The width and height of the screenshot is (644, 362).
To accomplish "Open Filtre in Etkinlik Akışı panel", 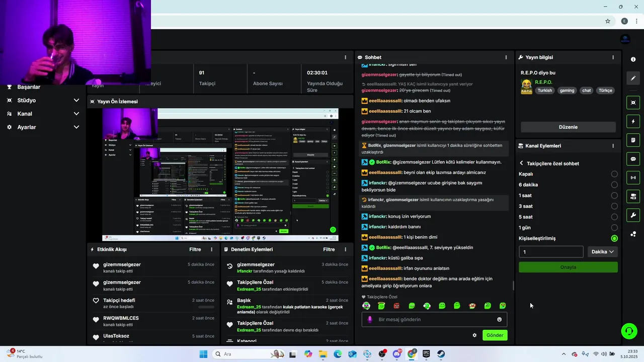I will pyautogui.click(x=195, y=249).
